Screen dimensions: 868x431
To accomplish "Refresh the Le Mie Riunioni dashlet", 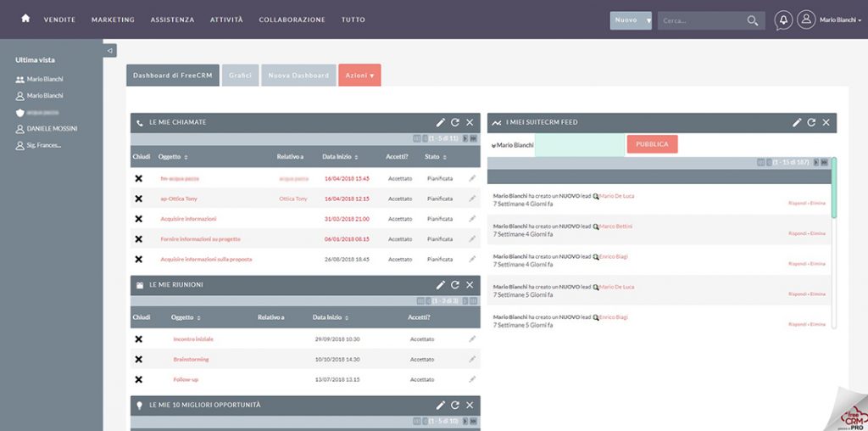I will pos(455,285).
